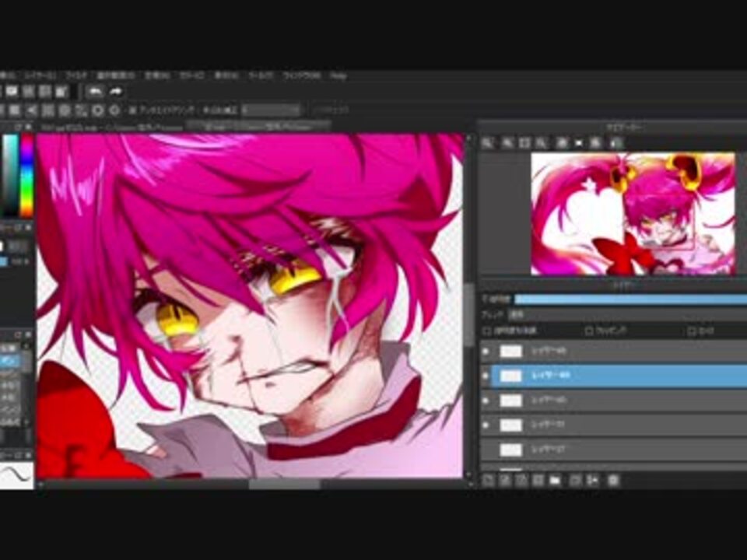Click the icon just left of Undo
The image size is (747, 560).
pyautogui.click(x=61, y=92)
